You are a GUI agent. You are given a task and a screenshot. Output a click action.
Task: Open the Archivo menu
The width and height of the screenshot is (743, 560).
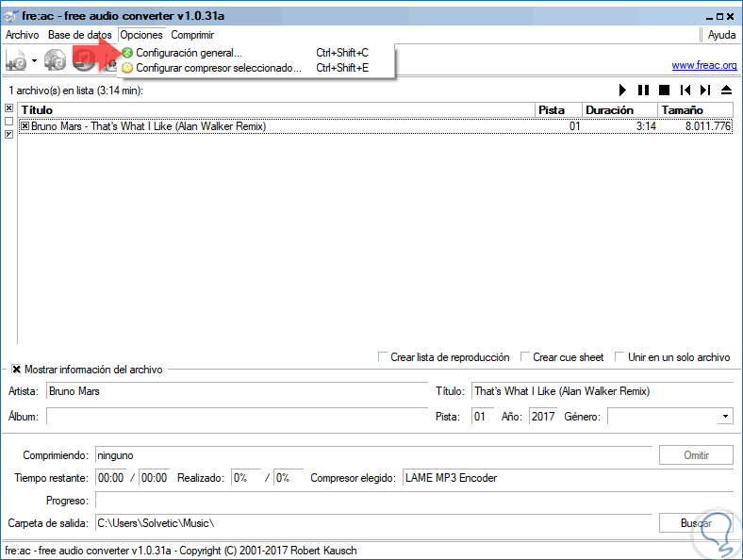23,35
